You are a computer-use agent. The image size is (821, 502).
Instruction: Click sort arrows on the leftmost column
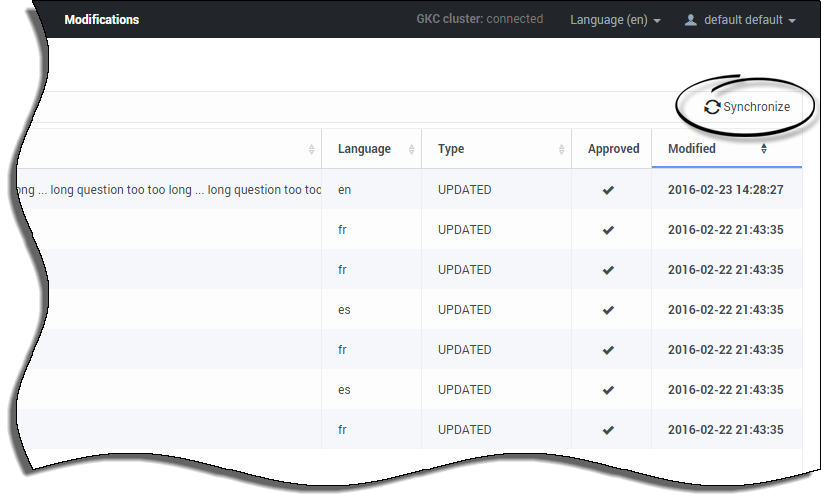click(x=311, y=149)
